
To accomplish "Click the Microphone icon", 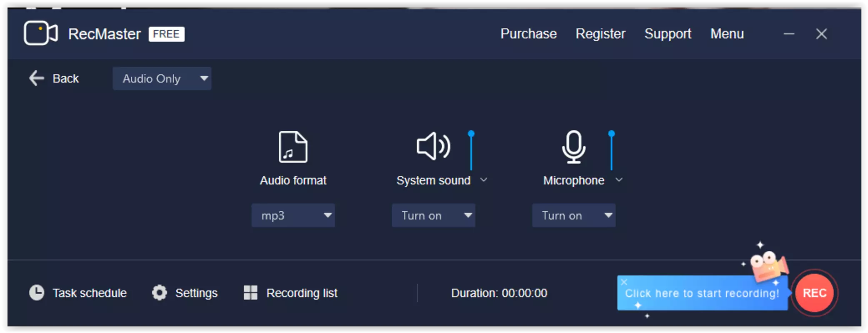I will click(x=573, y=147).
